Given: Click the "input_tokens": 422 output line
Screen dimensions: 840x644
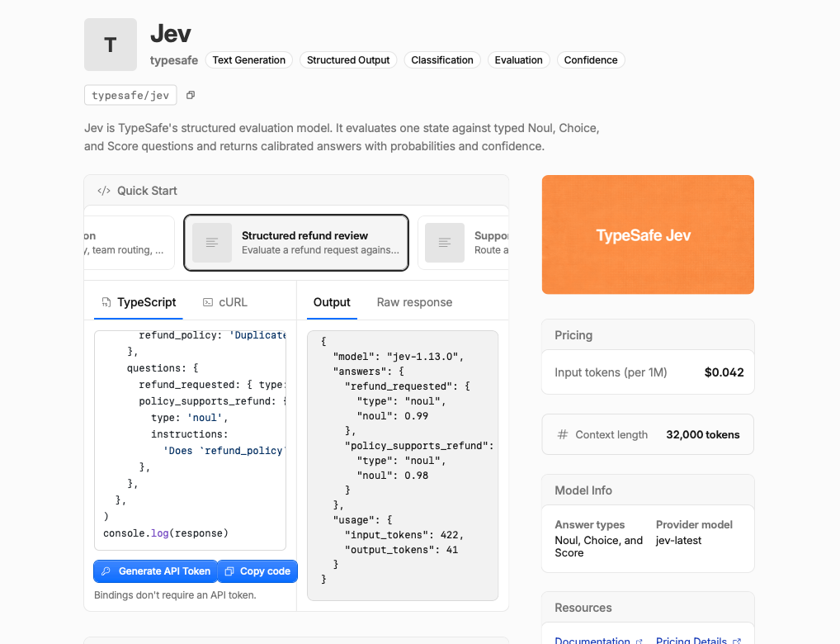Looking at the screenshot, I should (x=404, y=535).
